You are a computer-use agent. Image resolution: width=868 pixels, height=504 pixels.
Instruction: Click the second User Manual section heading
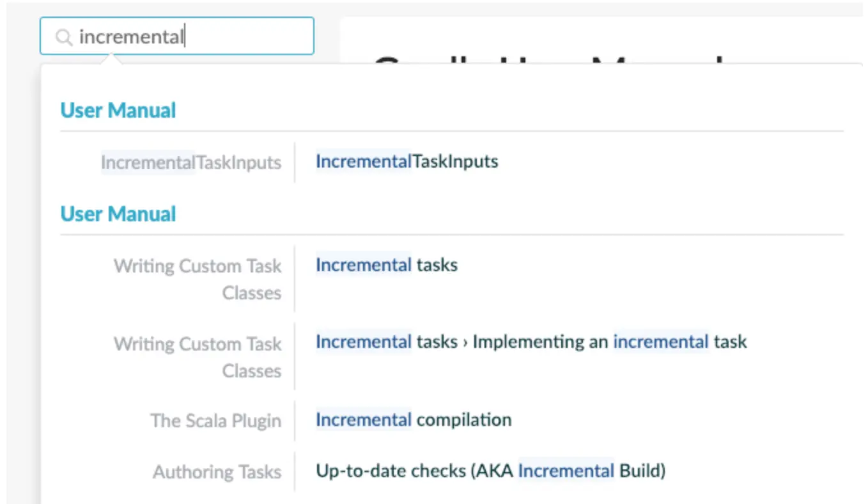click(118, 214)
